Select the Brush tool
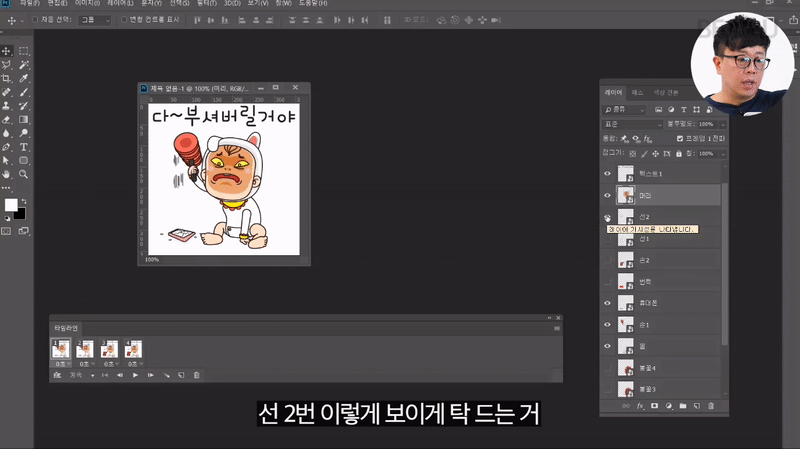Screen dimensions: 800x449 coord(23,92)
